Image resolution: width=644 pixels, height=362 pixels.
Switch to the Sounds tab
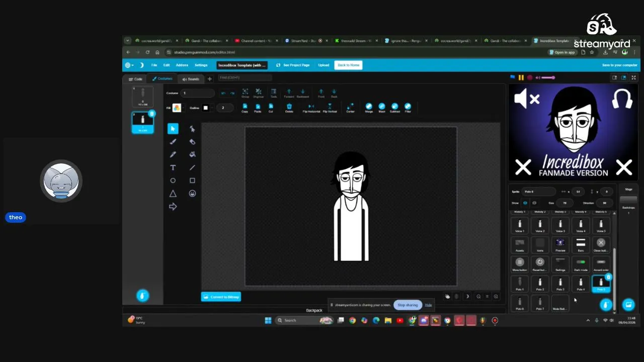[x=191, y=79]
